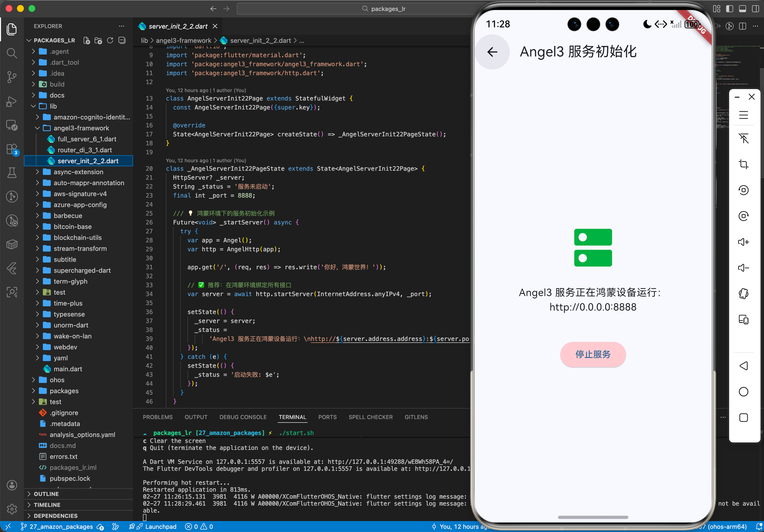Toggle the secondary side bar layout icon
This screenshot has width=764, height=532.
(755, 9)
